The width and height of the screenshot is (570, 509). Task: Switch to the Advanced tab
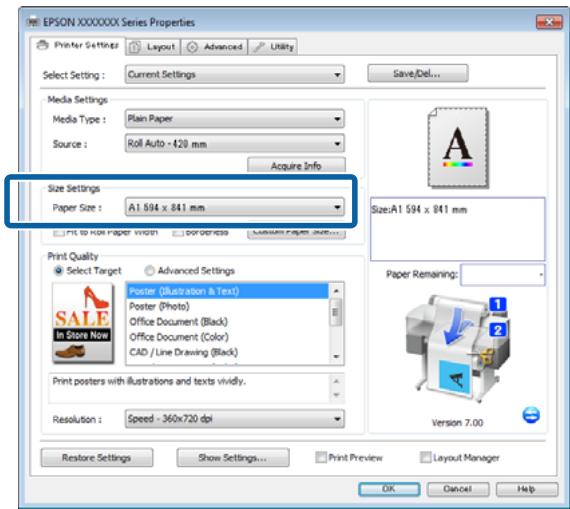pyautogui.click(x=214, y=47)
